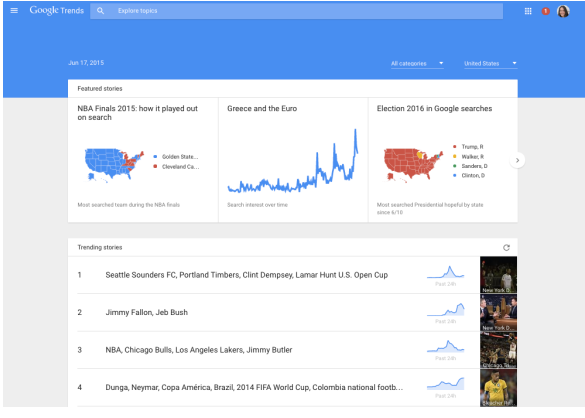Open Seattle Sounders FC trending story
This screenshot has height=418, width=585.
pyautogui.click(x=247, y=275)
